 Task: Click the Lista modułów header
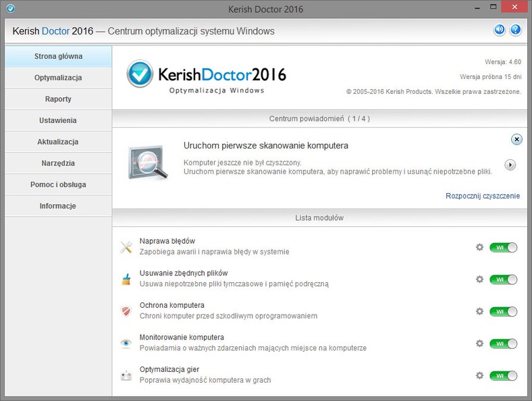click(319, 218)
